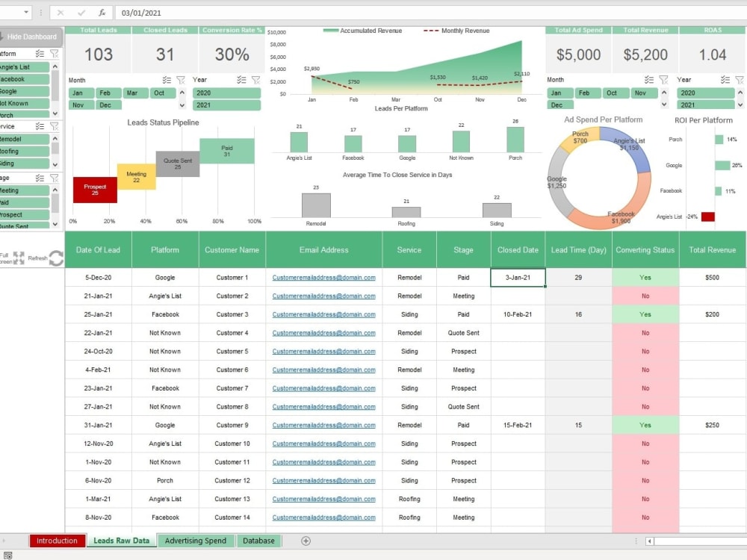Screen dimensions: 747x560
Task: Click the yellow Meeting bar in pipeline chart
Action: tap(136, 177)
